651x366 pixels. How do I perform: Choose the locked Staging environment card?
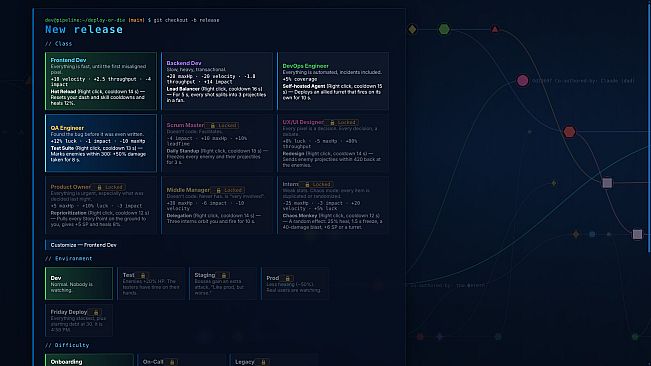click(x=223, y=283)
